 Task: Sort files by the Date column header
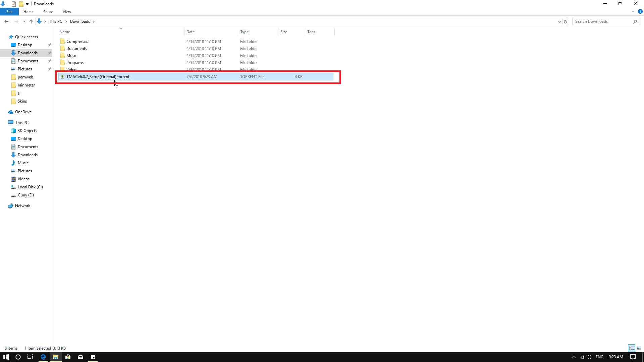pos(191,32)
